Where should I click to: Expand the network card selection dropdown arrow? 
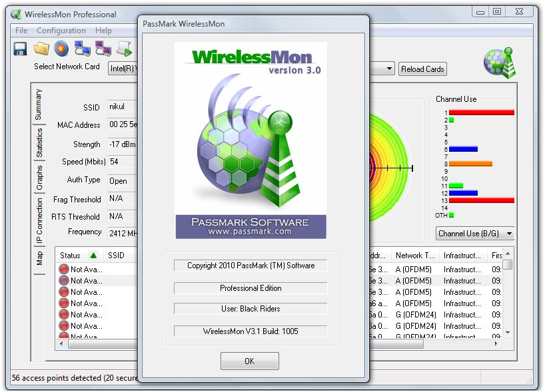389,69
